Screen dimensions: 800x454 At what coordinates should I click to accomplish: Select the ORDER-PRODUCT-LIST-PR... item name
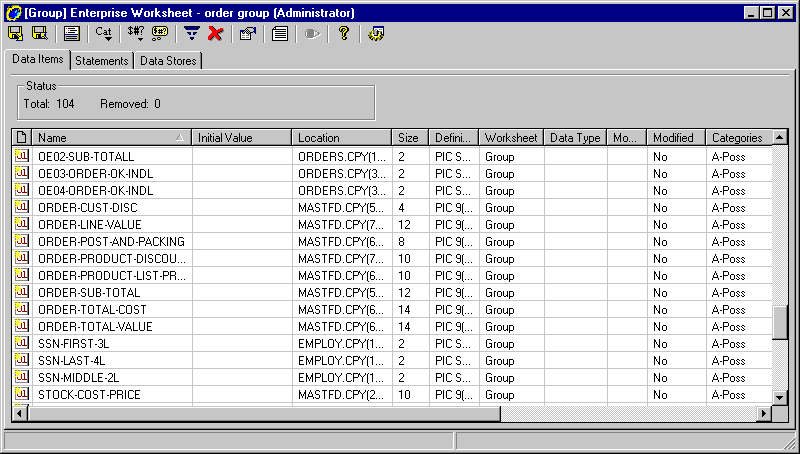(x=112, y=275)
